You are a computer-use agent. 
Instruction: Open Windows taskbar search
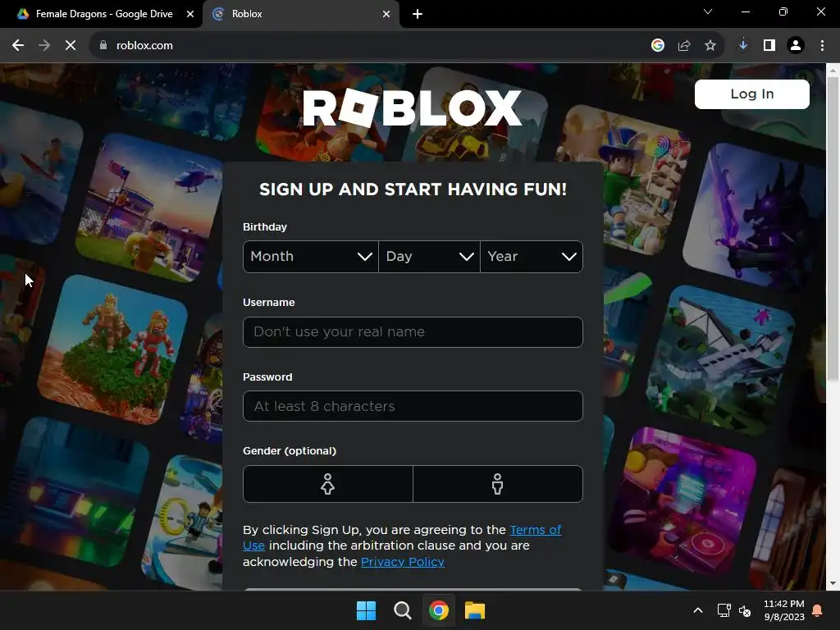(x=402, y=610)
